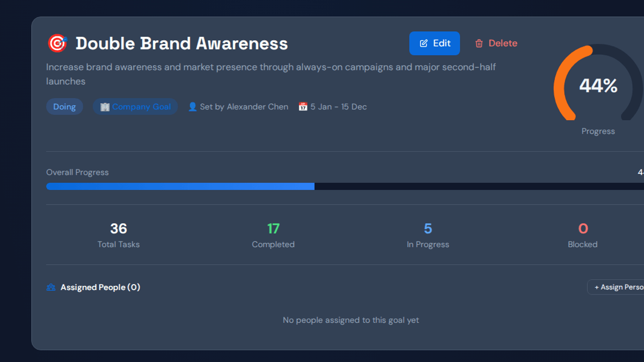Click the 17 Completed count

pyautogui.click(x=273, y=228)
